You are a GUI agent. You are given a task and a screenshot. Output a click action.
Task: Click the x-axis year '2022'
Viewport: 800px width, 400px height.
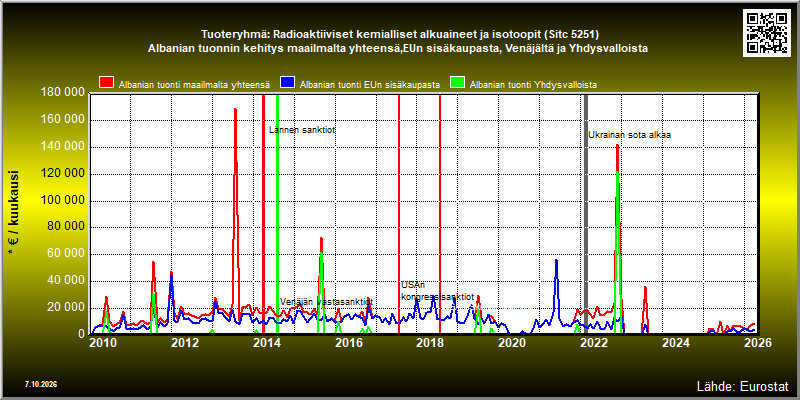coord(595,343)
